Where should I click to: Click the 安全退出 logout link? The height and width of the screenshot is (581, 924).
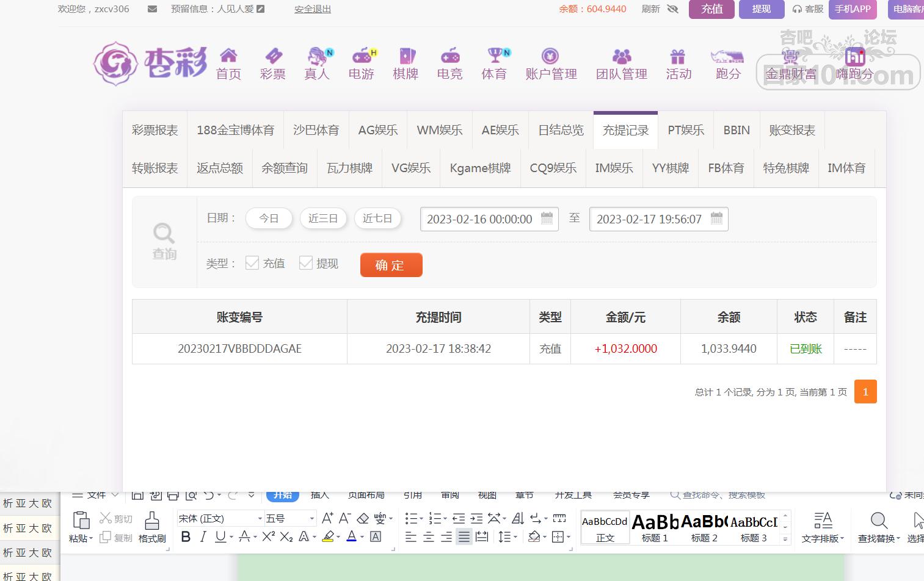[x=312, y=9]
